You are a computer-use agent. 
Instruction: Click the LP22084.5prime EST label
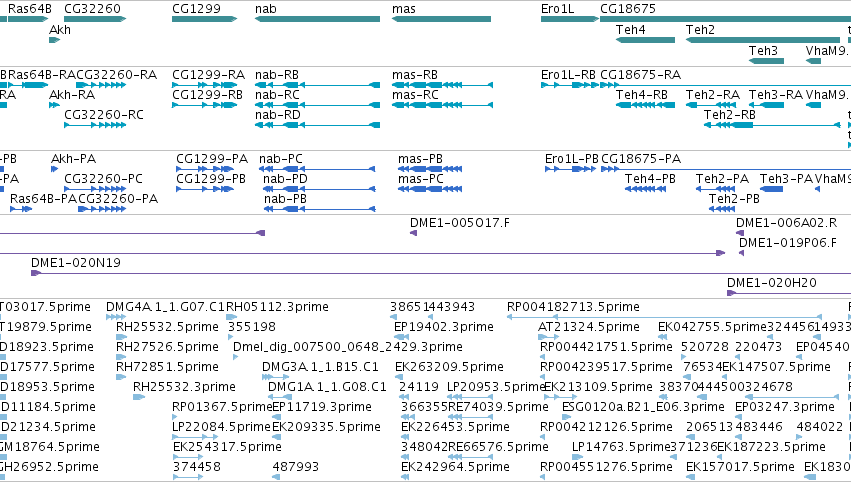[221, 427]
